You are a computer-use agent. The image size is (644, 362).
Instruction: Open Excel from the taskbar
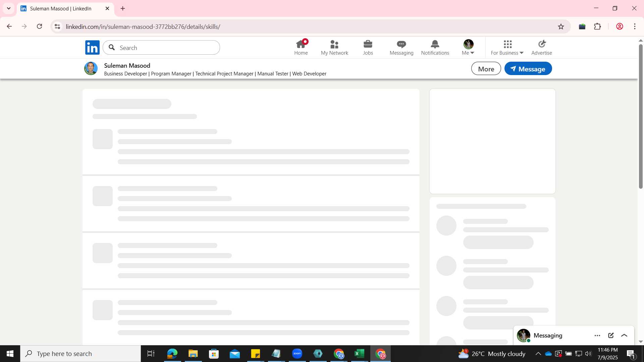click(360, 354)
